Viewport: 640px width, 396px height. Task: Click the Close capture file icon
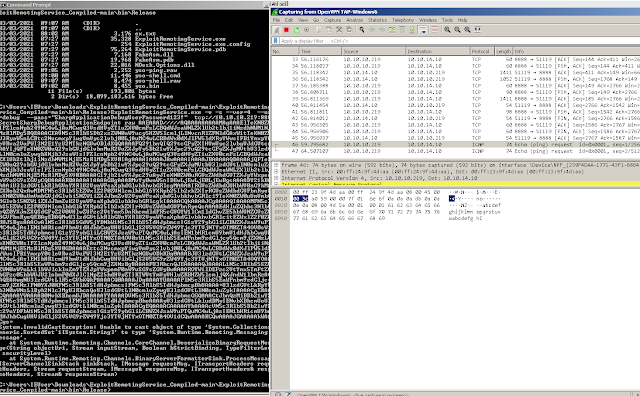click(x=339, y=30)
